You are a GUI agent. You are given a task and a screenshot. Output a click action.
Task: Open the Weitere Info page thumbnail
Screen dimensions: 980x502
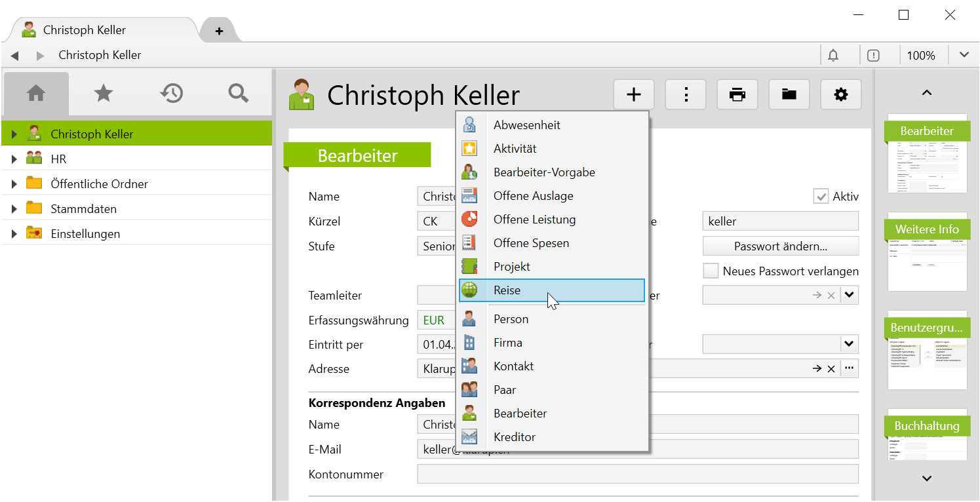[927, 252]
